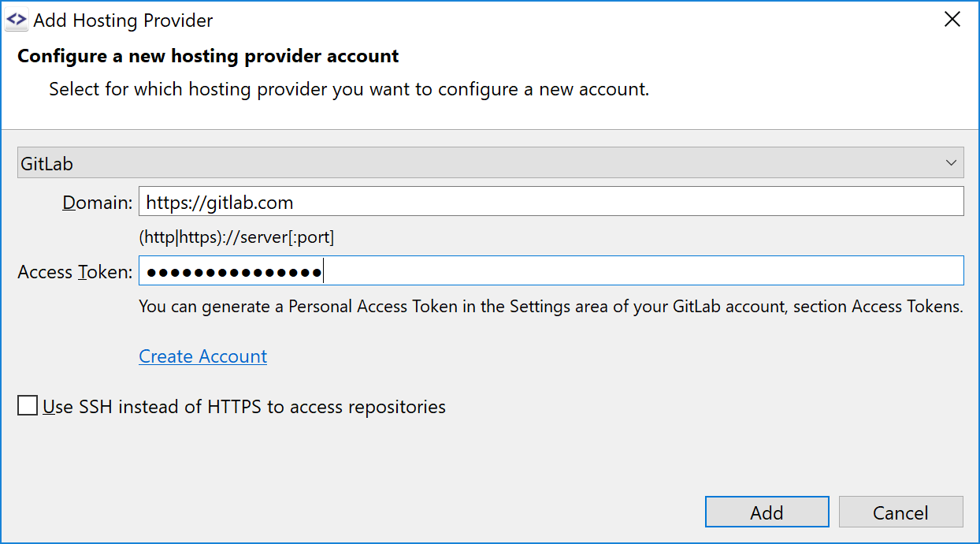980x544 pixels.
Task: Click inside the Domain input showing gitlab.com
Action: tap(473, 201)
